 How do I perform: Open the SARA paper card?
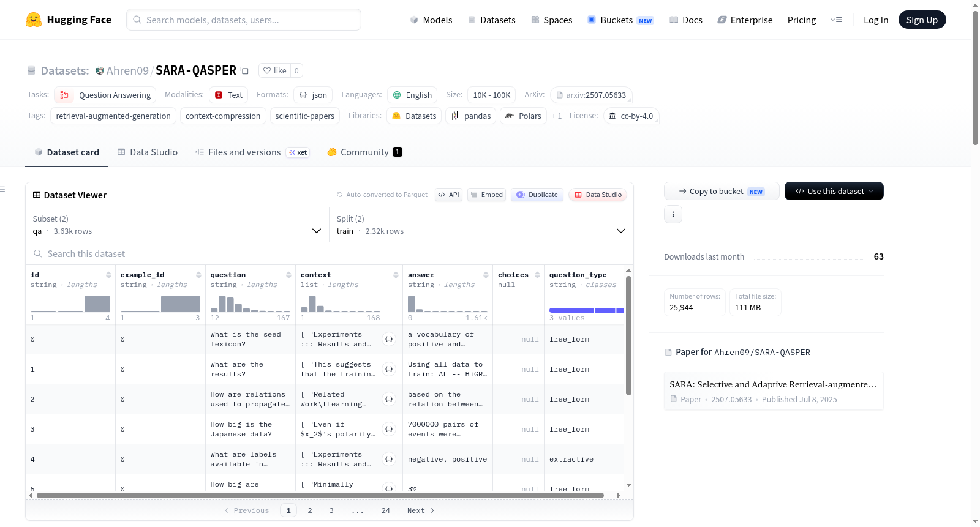774,391
